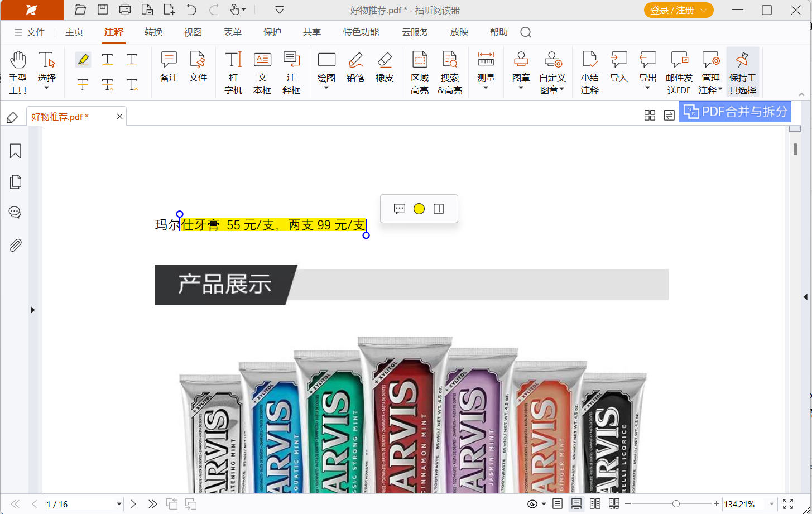Expand the left navigation pane arrow
The width and height of the screenshot is (812, 514).
(x=32, y=310)
